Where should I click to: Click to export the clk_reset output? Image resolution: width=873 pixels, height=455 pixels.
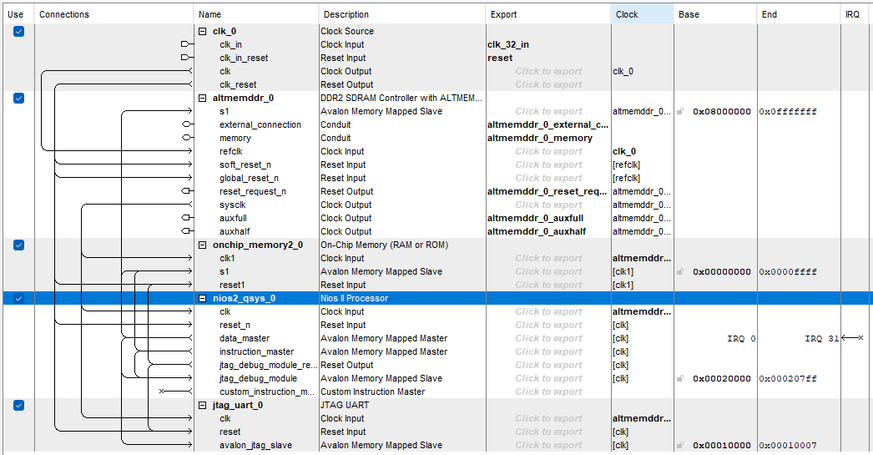click(x=548, y=85)
